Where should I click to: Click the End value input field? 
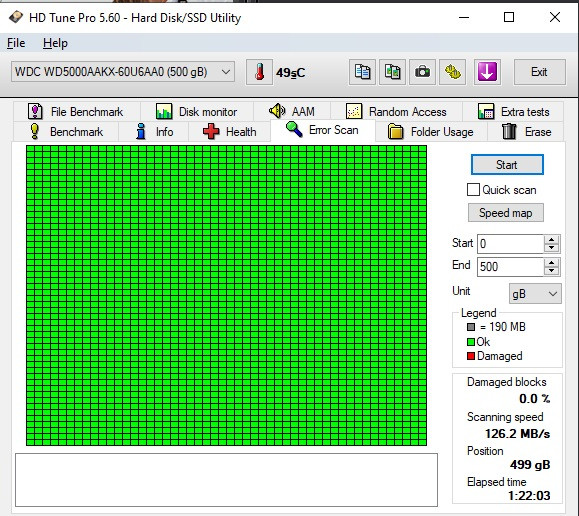point(510,267)
